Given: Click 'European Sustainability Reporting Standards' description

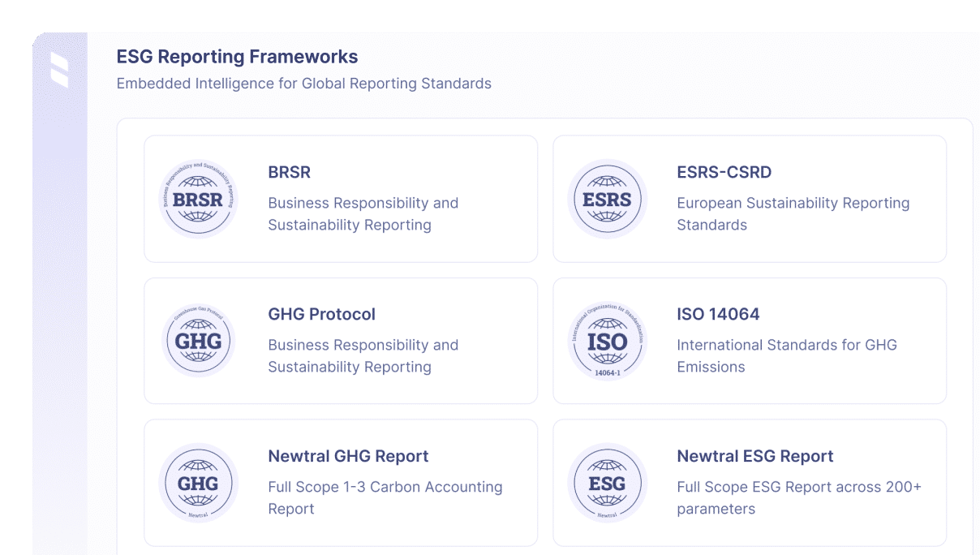Looking at the screenshot, I should (793, 214).
